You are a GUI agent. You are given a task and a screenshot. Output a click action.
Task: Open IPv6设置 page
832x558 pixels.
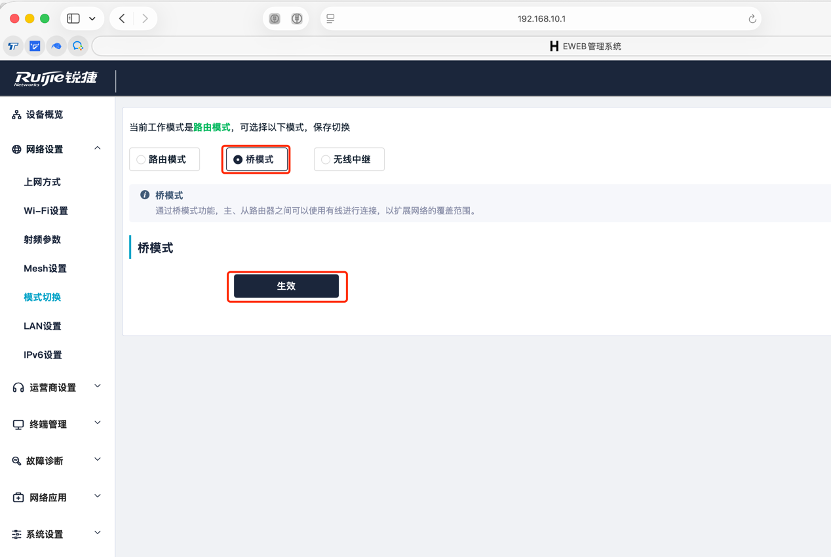42,354
